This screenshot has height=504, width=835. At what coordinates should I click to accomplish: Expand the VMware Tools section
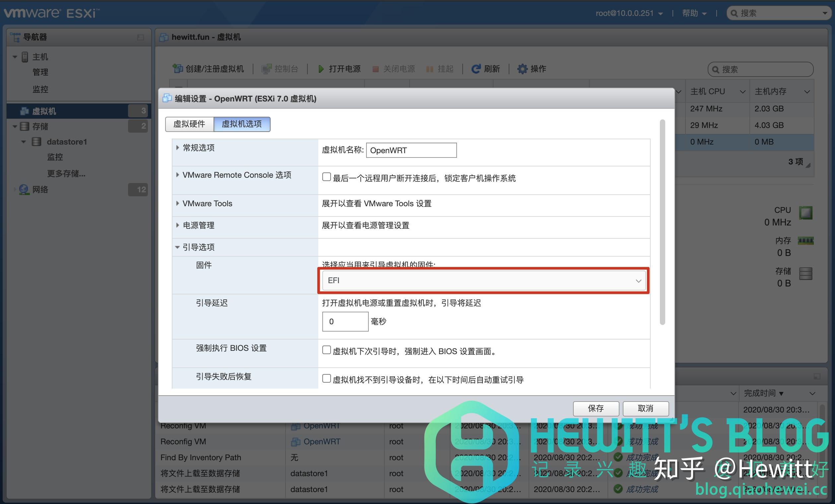pos(177,203)
